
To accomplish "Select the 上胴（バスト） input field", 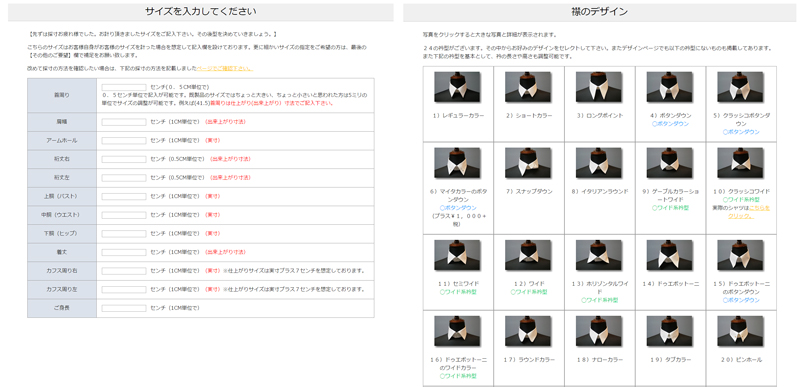I will [123, 196].
